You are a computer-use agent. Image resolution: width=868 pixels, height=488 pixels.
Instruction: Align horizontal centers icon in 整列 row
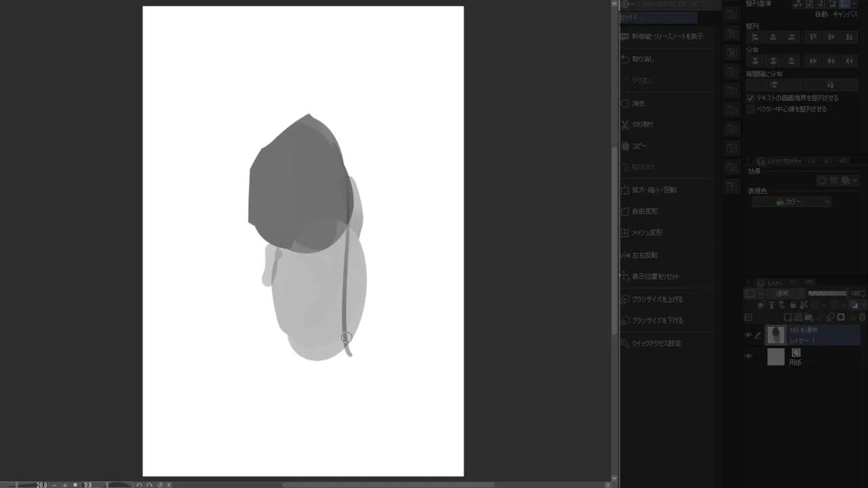coord(773,37)
